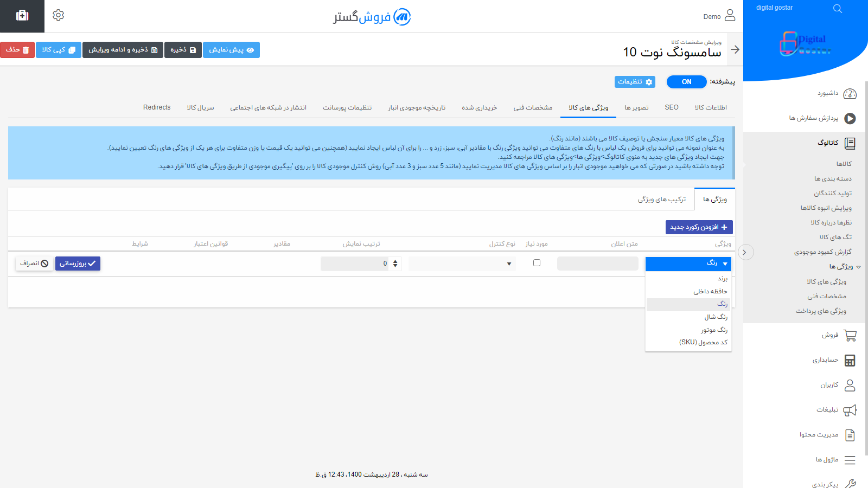The width and height of the screenshot is (868, 488).
Task: Open the داشبورد dashboard gauge icon
Action: pyautogui.click(x=850, y=94)
